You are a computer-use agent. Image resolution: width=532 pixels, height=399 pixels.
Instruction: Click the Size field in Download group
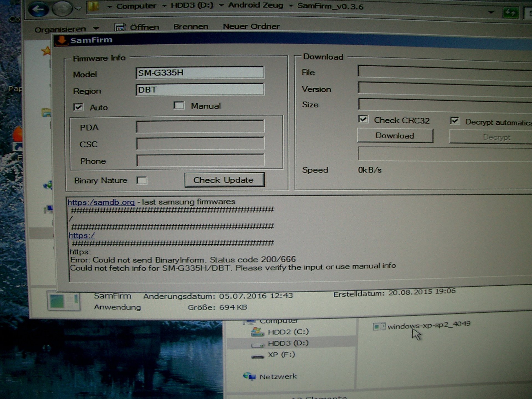[x=445, y=105]
